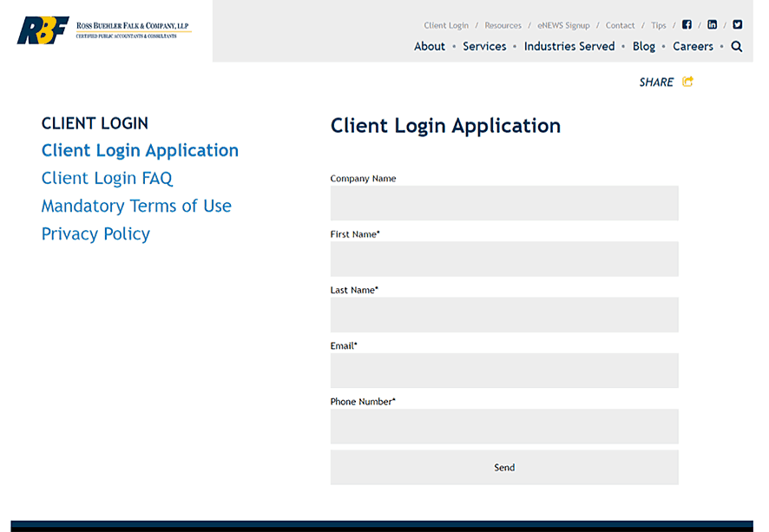Go to the Blog page
Screen dimensions: 769x532
coord(644,47)
